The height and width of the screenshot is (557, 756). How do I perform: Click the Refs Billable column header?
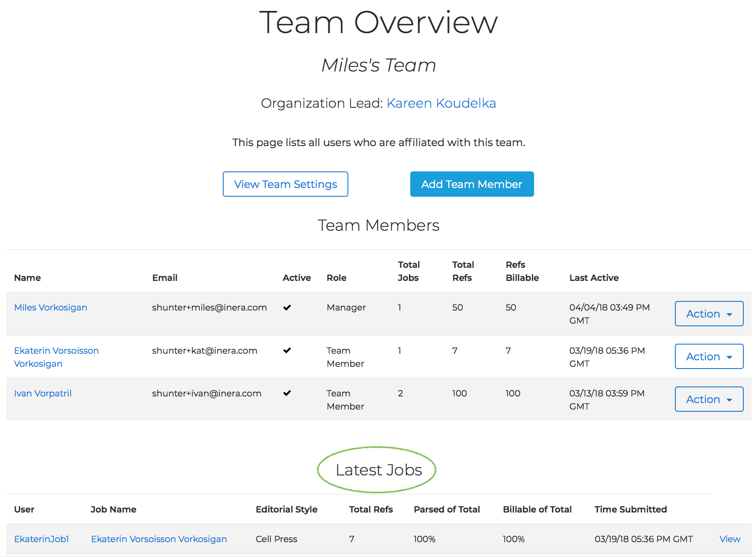(x=522, y=271)
